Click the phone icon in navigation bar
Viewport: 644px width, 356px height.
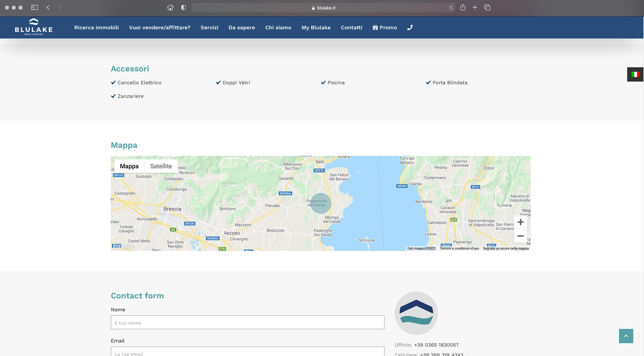(x=410, y=28)
